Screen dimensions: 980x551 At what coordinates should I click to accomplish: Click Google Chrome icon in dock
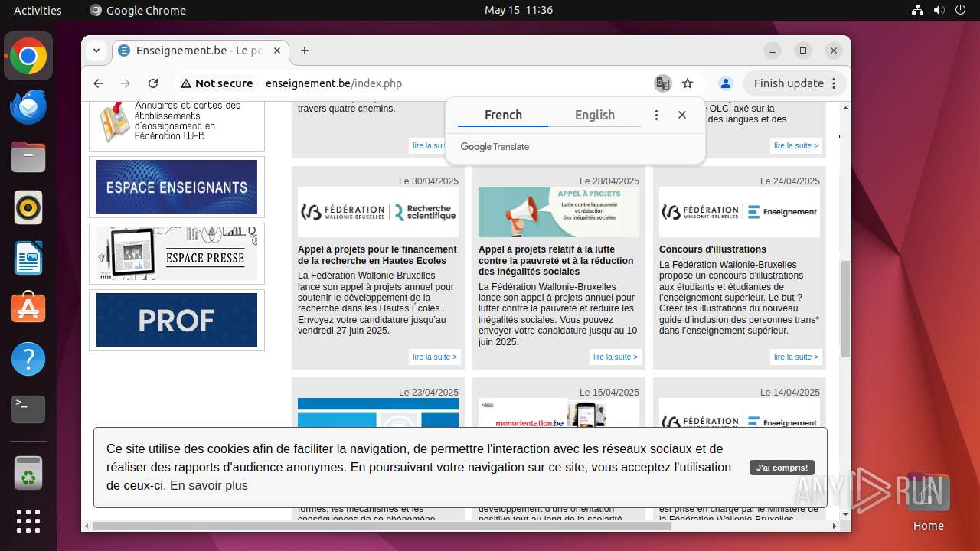[28, 57]
